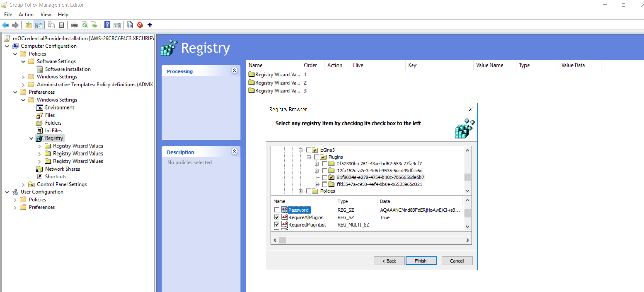Toggle the Show/Hide Action Pane icon

117,25
